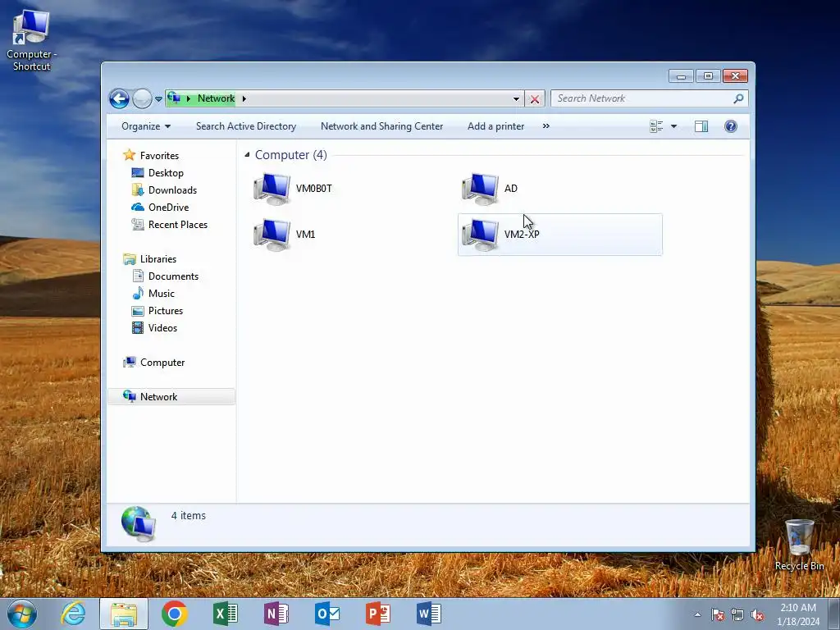Click the '4 items' status text

pos(189,515)
